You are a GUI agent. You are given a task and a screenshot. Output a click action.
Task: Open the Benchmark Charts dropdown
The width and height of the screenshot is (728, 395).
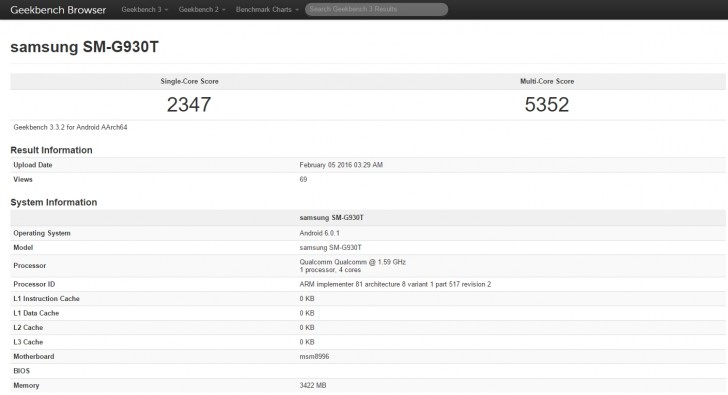pos(267,9)
